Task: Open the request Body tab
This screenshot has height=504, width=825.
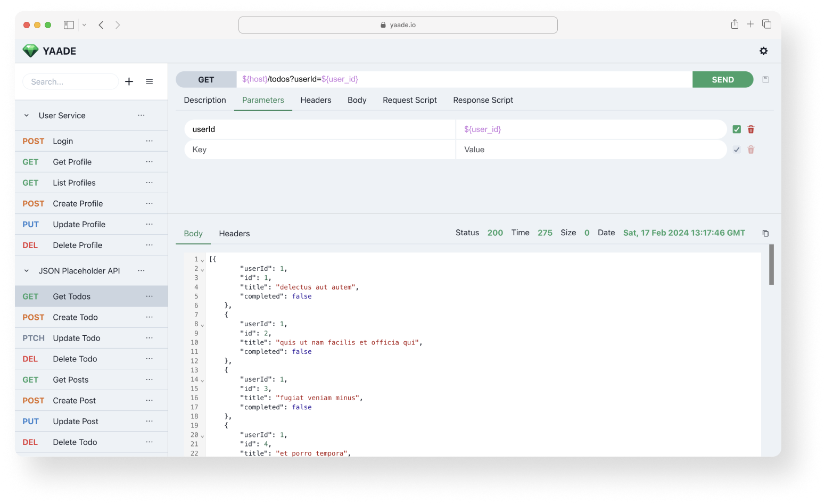Action: (357, 100)
